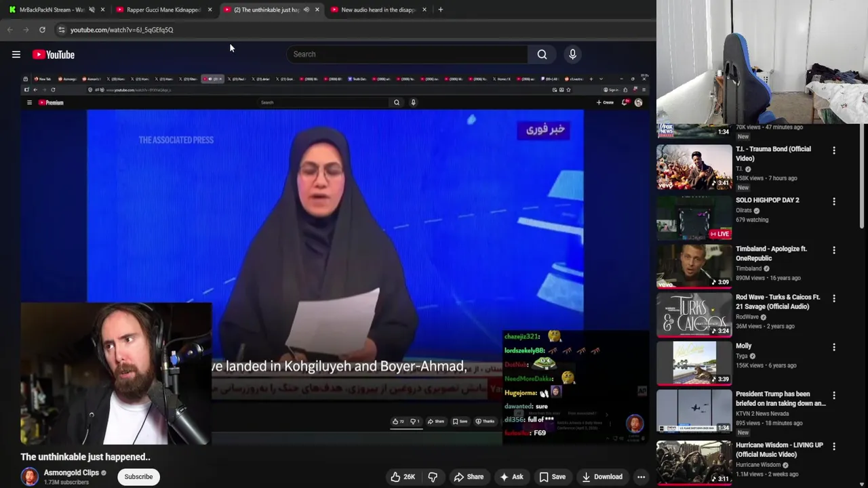Go to the YouTube home logo
Image resolution: width=868 pixels, height=488 pixels.
(x=54, y=55)
